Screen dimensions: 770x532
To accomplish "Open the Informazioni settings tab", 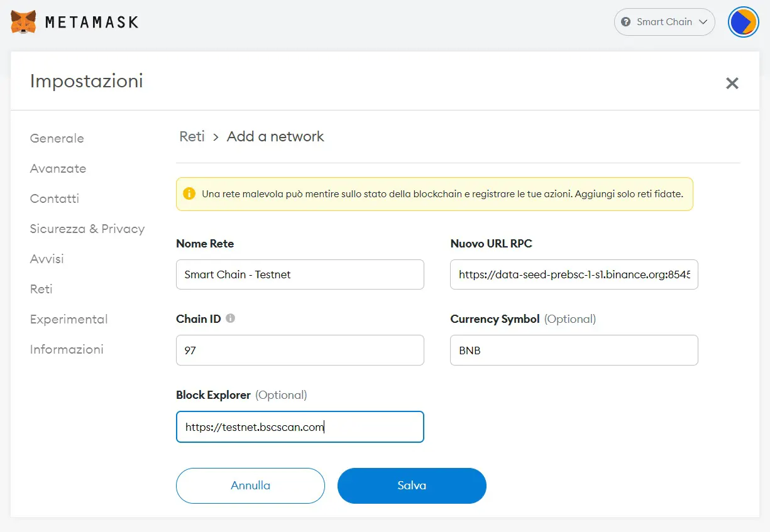I will coord(67,349).
